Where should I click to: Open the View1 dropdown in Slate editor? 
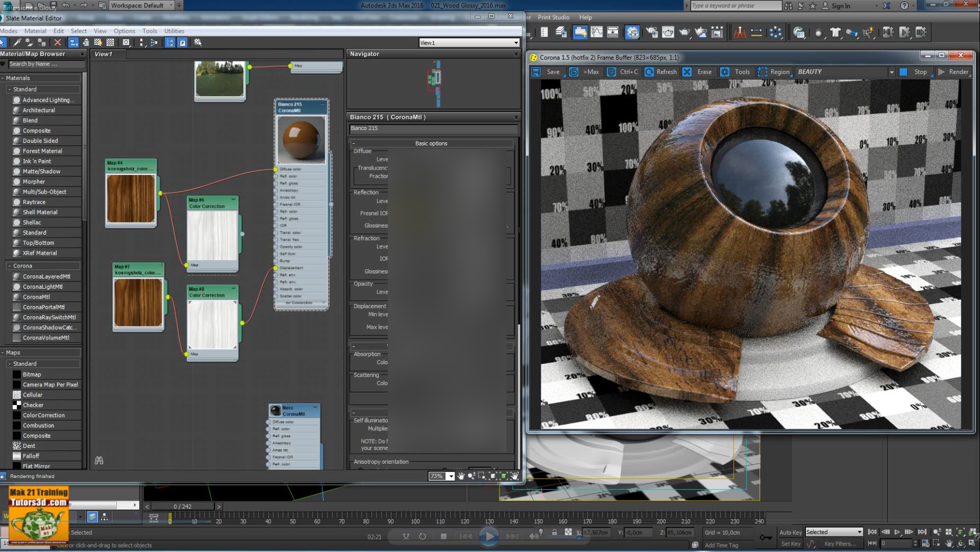[469, 43]
